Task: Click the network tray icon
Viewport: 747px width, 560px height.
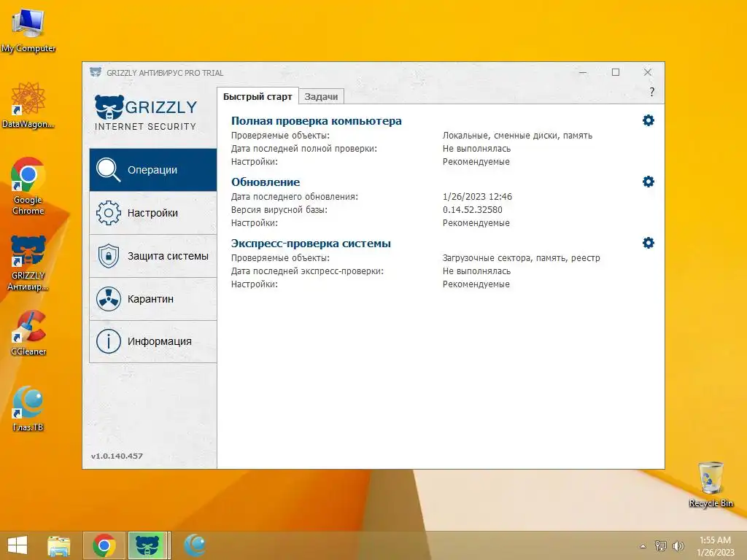Action: tap(661, 545)
